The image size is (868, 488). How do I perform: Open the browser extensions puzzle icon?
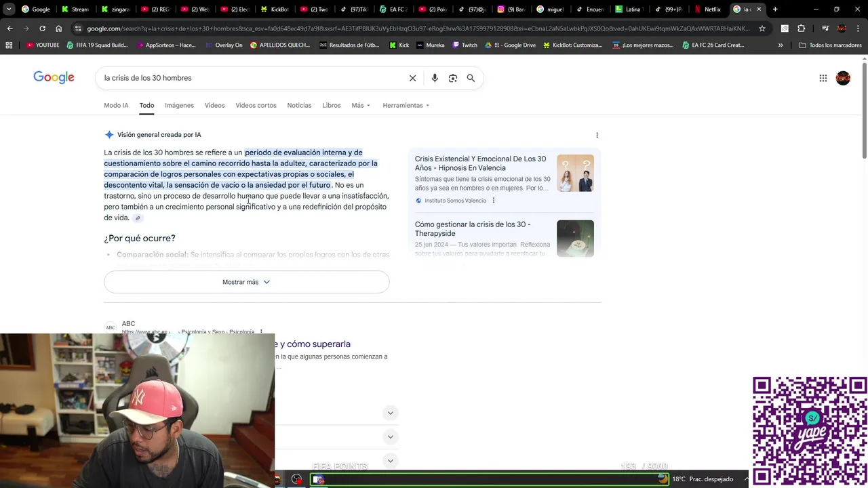tap(801, 28)
